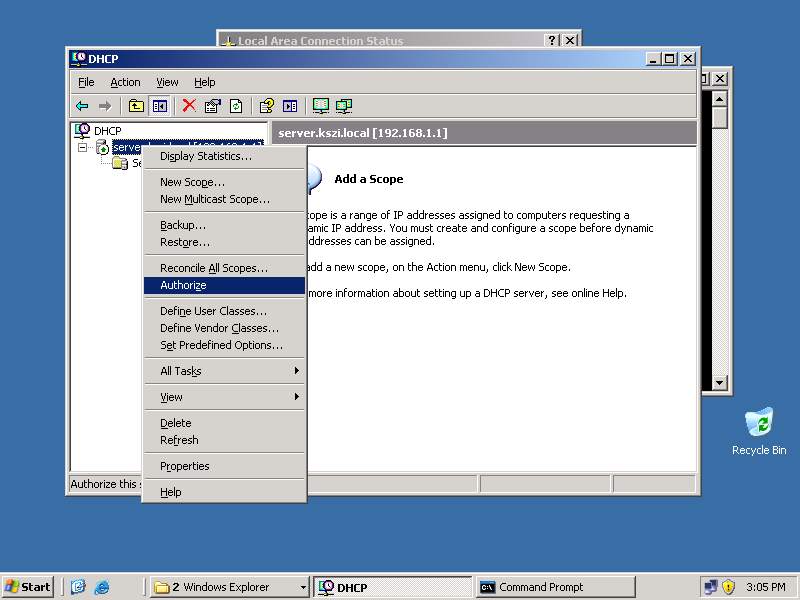Viewport: 800px width, 600px height.
Task: Choose Restore... from context menu
Action: coord(224,242)
